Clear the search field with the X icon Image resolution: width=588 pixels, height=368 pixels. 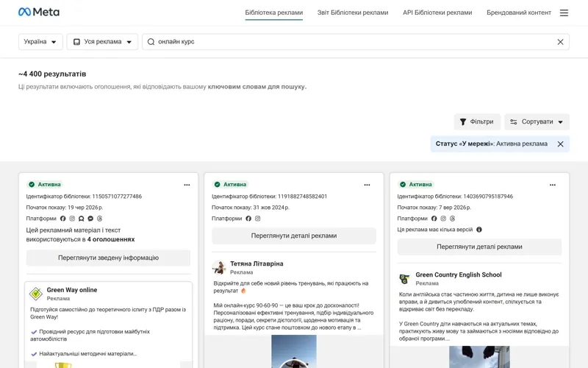(560, 42)
